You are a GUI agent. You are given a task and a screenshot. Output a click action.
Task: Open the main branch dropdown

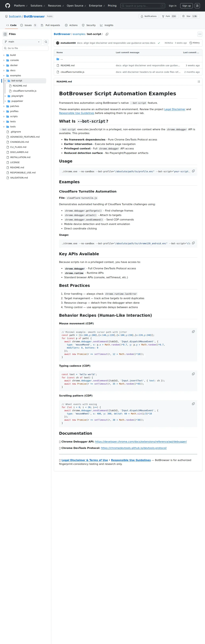tap(22, 42)
